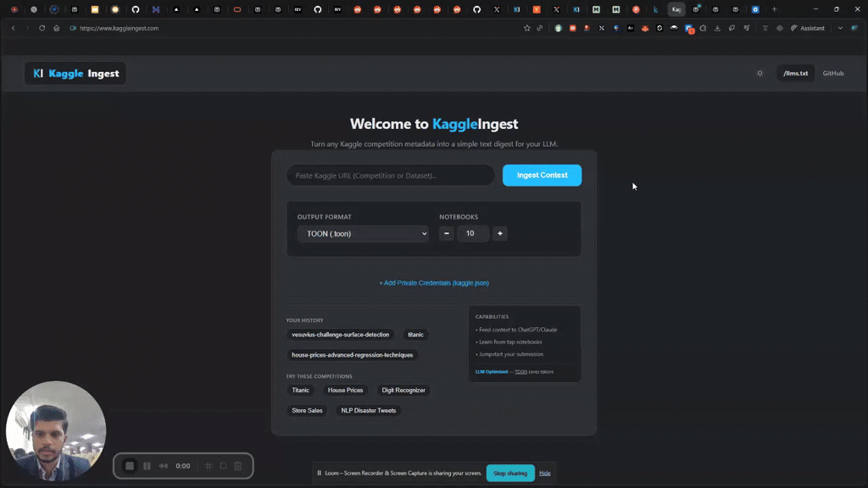Click the copy link icon beside the star
Screen dimensions: 868x488
(540, 28)
